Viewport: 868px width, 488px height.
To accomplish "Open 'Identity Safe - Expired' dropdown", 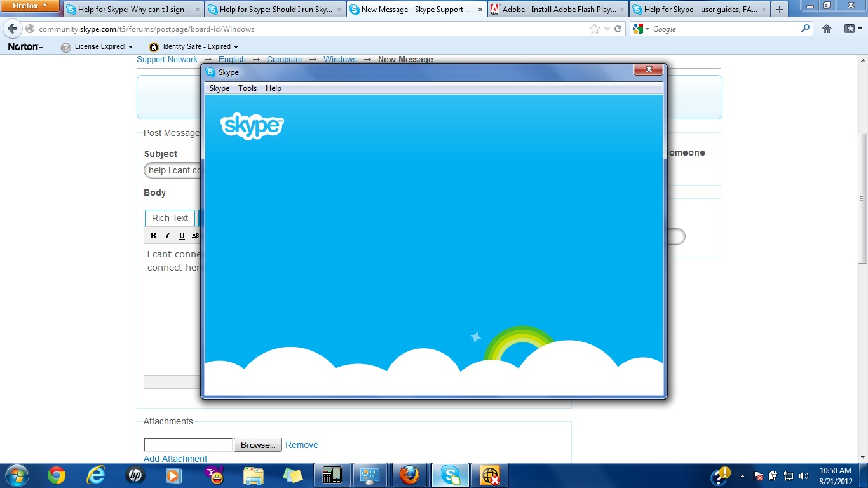I will pyautogui.click(x=193, y=46).
